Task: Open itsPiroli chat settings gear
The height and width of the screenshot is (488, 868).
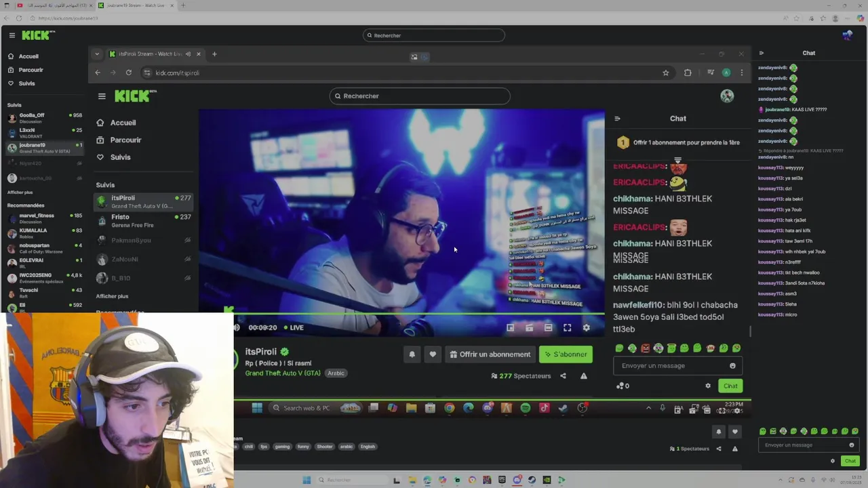Action: coord(708,386)
